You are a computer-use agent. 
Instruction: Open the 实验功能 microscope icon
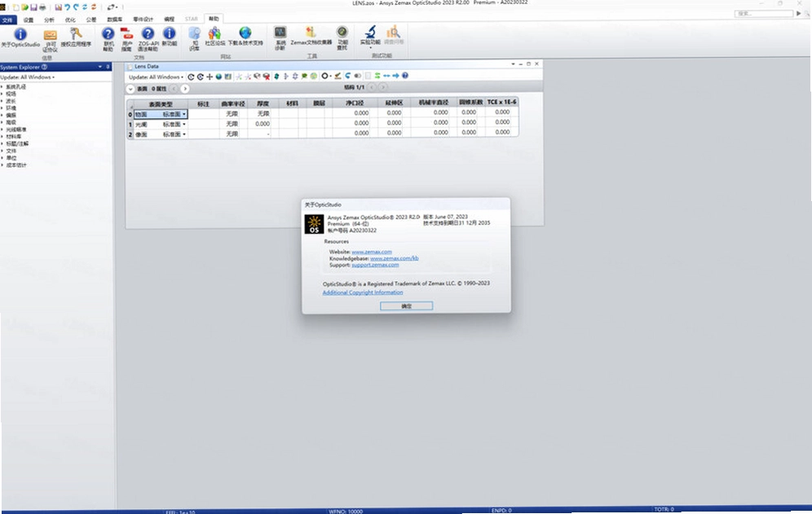[370, 32]
